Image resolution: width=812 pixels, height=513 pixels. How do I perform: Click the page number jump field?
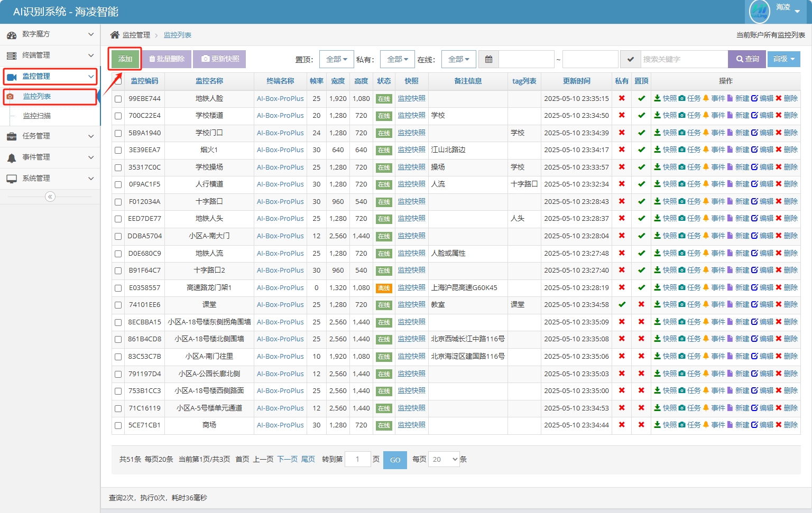[357, 459]
